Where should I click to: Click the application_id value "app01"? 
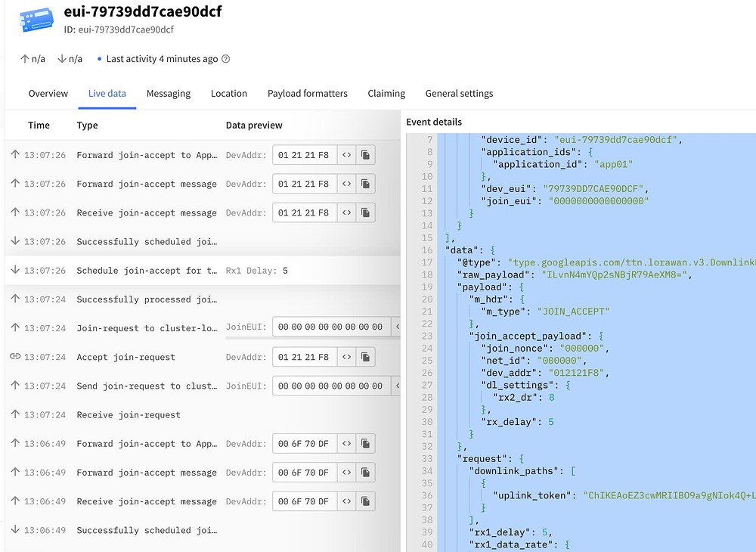point(613,164)
